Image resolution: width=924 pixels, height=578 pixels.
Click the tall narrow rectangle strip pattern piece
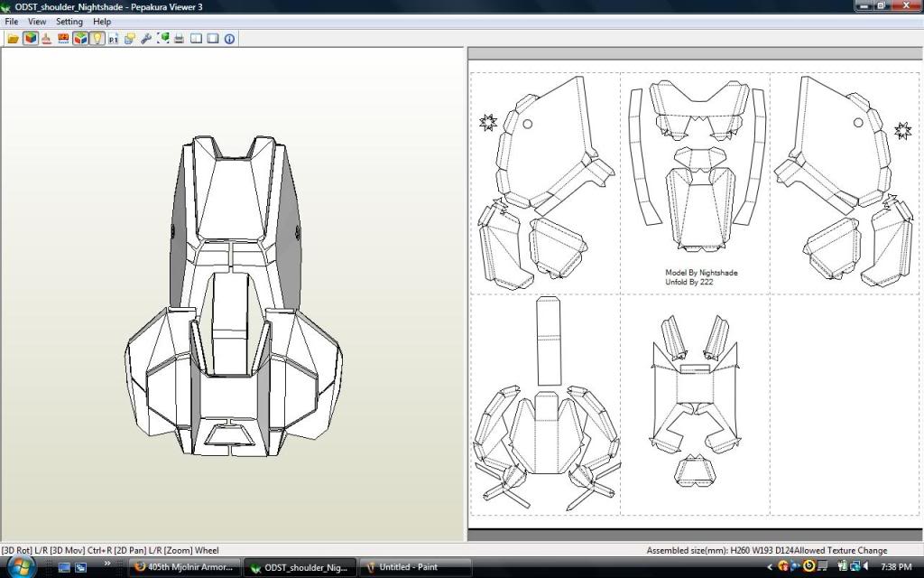click(x=549, y=340)
